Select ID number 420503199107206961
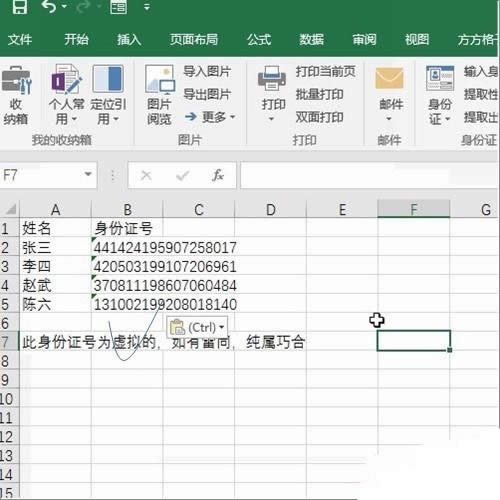Screen dimensions: 500x500 [x=165, y=266]
